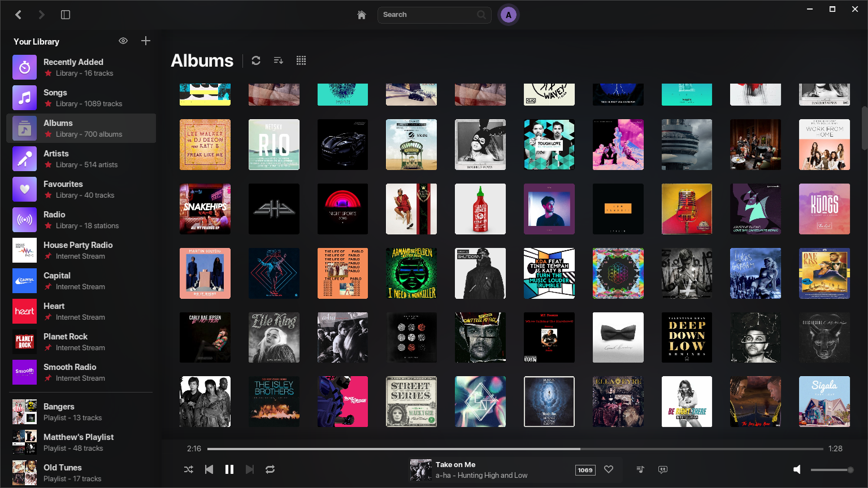Focus the Search field
868x488 pixels.
(x=435, y=15)
